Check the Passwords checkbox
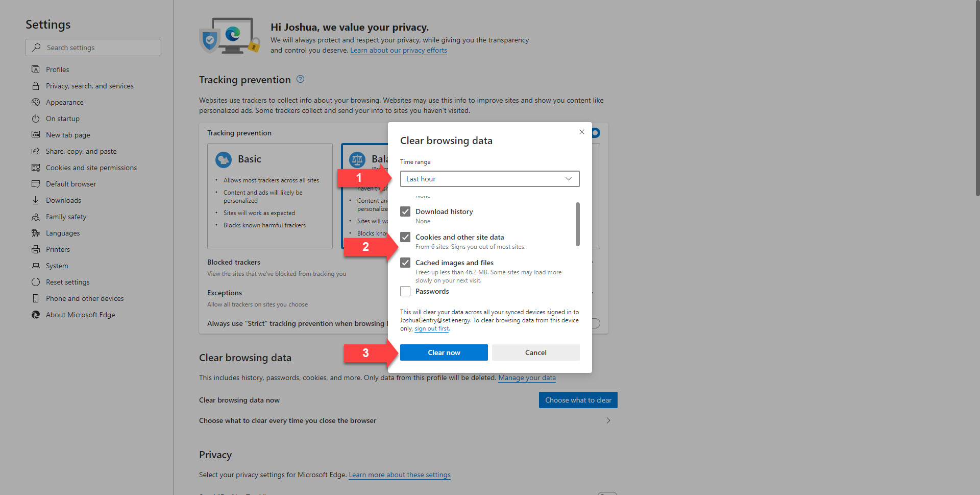 (405, 291)
